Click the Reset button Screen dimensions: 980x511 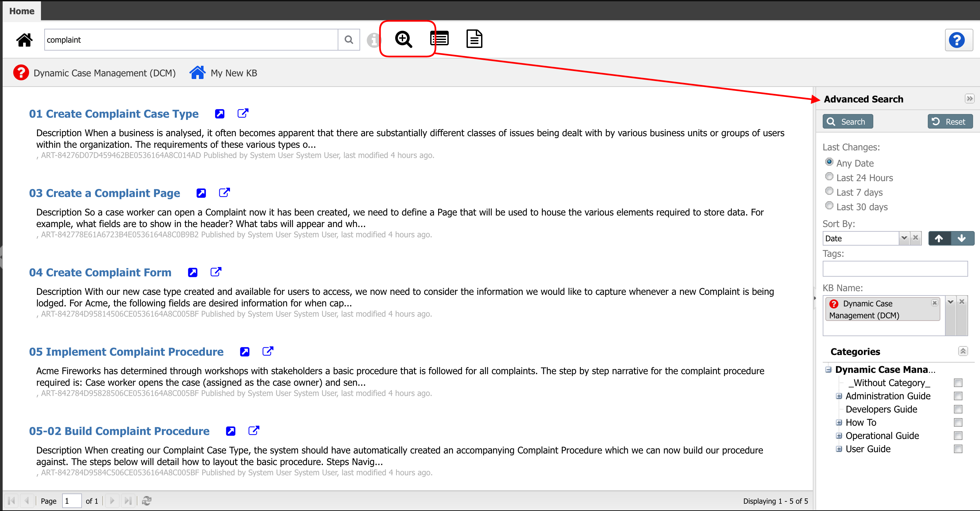[950, 122]
